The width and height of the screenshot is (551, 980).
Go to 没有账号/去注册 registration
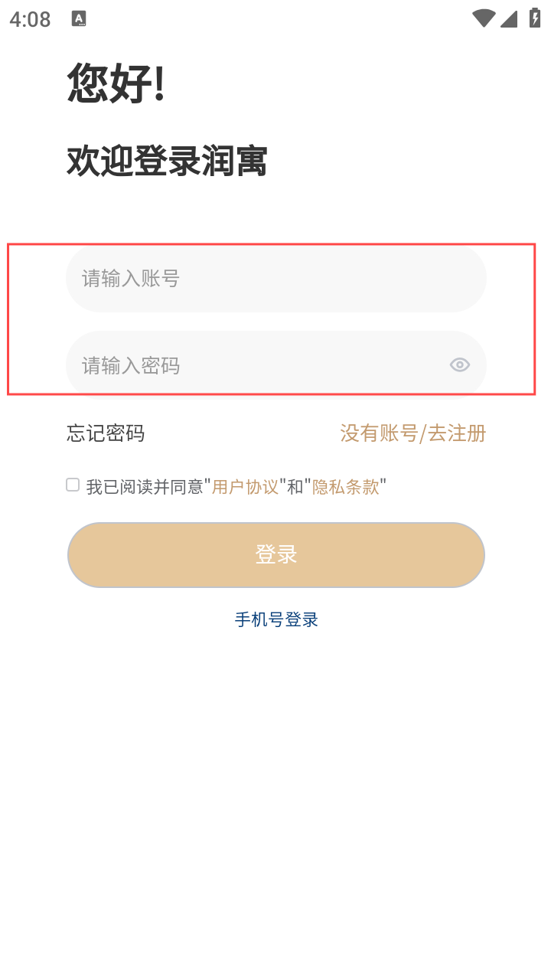[413, 433]
